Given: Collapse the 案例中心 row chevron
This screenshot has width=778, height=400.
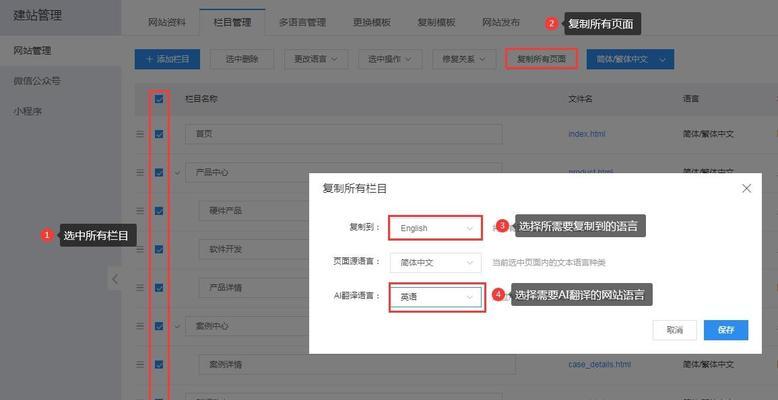Looking at the screenshot, I should pos(177,327).
